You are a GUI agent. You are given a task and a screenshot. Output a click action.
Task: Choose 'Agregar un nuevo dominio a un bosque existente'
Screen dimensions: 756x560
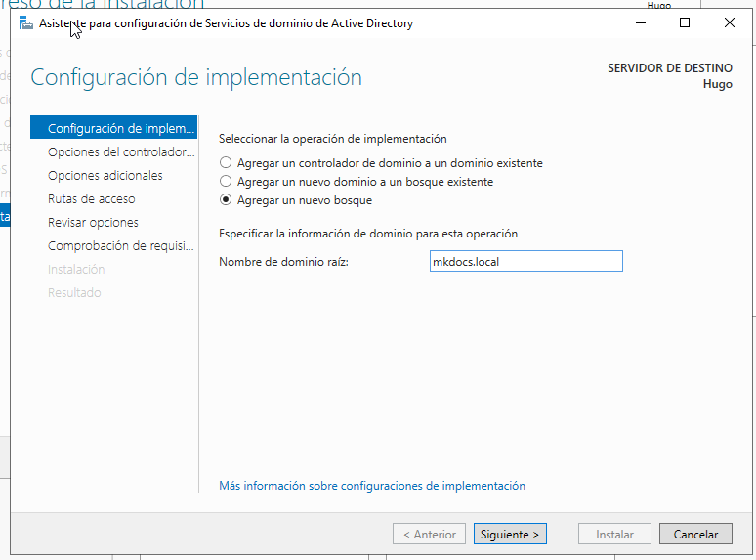(x=227, y=182)
